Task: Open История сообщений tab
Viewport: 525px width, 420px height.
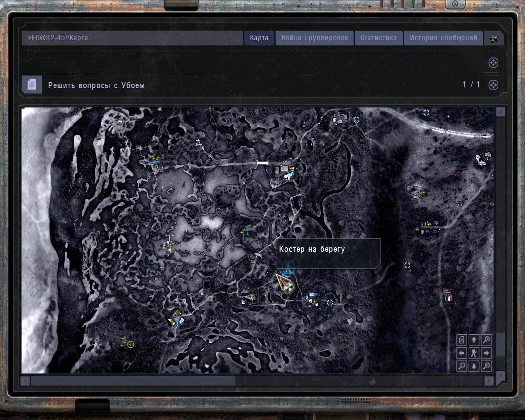Action: [x=443, y=38]
